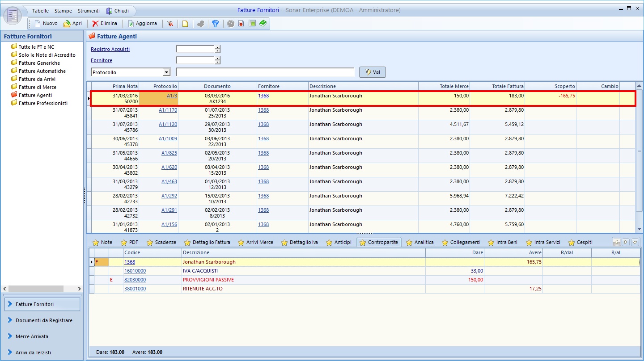This screenshot has width=644, height=361.
Task: Click the yellow note page icon
Action: [x=185, y=24]
